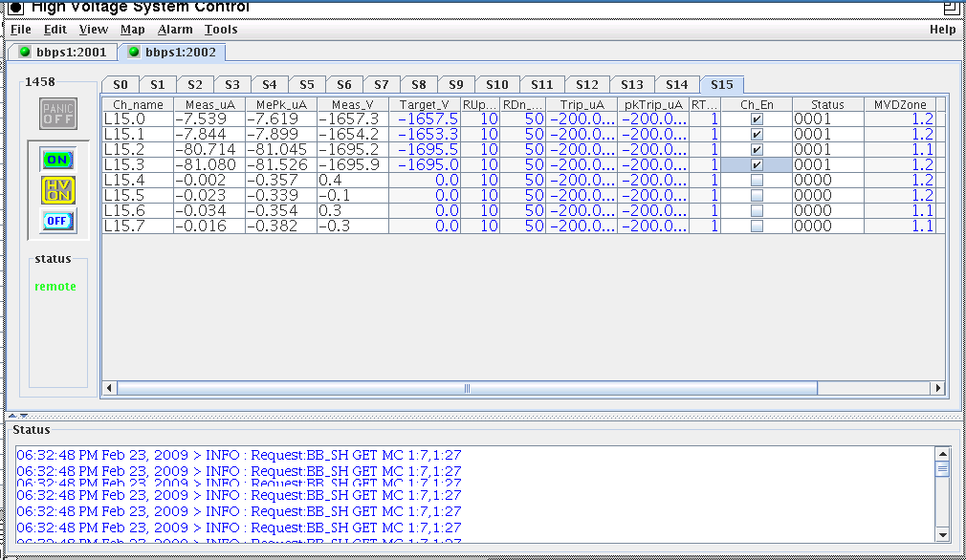Open slot tab S2
Screen dimensions: 966x560
click(195, 85)
